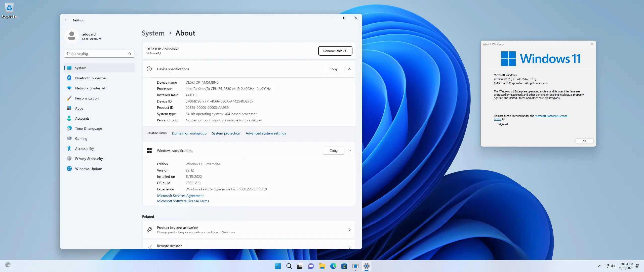Open Product key and activation page
This screenshot has width=644, height=272.
pyautogui.click(x=249, y=230)
